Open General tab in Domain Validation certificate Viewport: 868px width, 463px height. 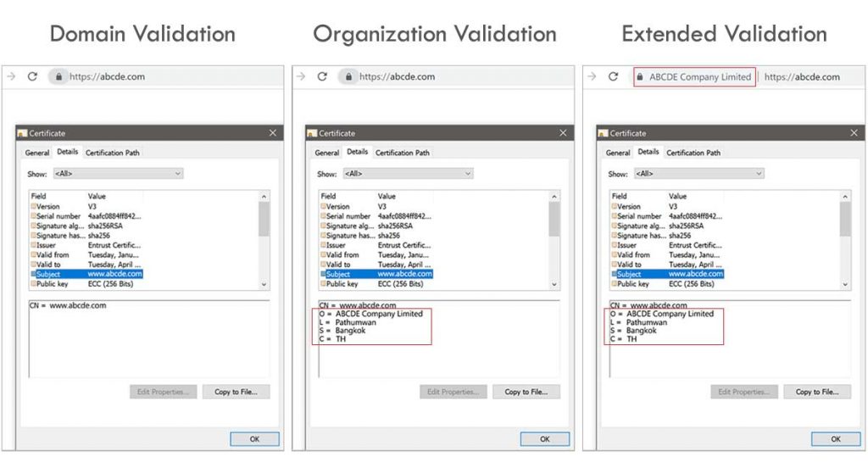(37, 153)
